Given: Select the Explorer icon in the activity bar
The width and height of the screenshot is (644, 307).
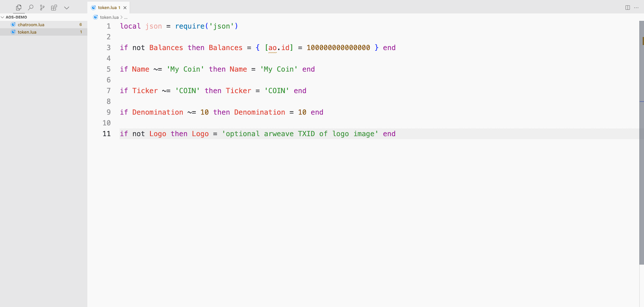Looking at the screenshot, I should pos(18,7).
